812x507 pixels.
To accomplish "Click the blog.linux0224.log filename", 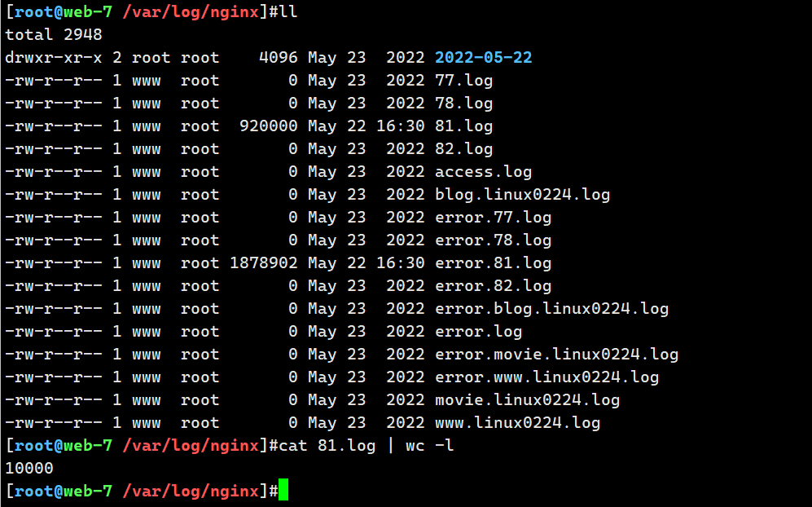I will (x=522, y=195).
